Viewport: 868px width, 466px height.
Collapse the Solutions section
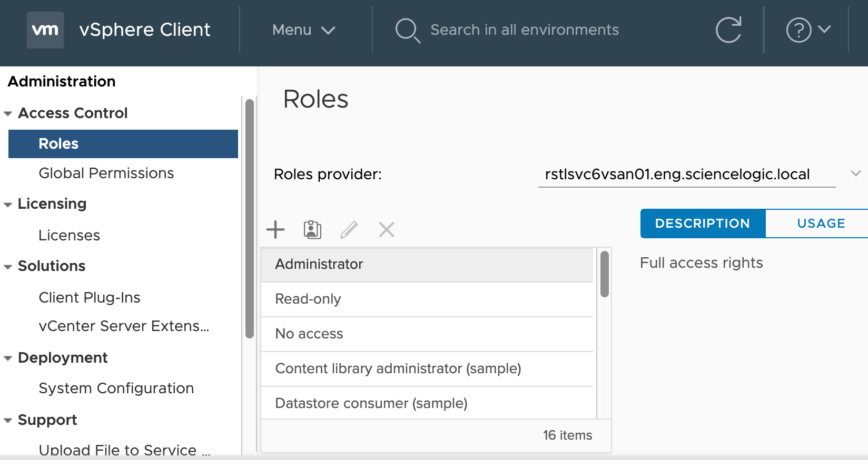tap(8, 267)
